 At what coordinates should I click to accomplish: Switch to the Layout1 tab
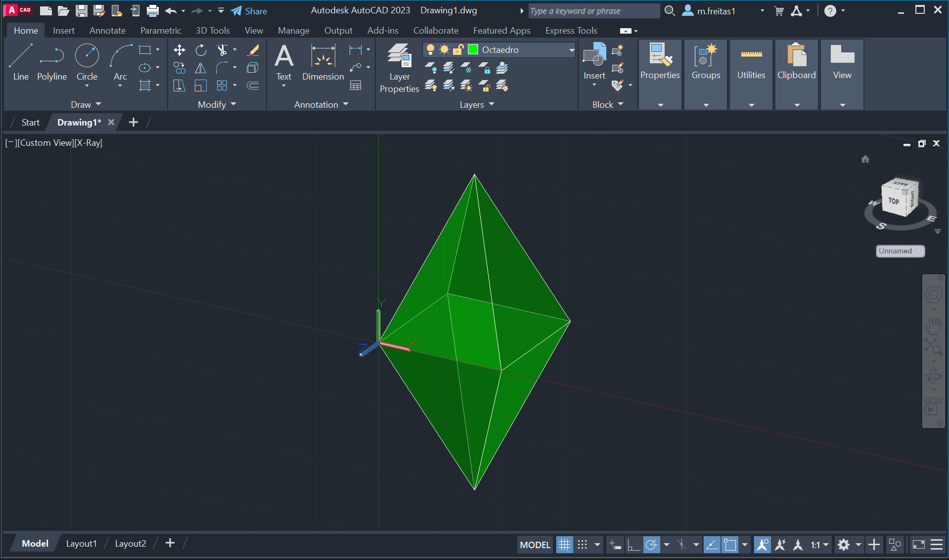tap(81, 544)
